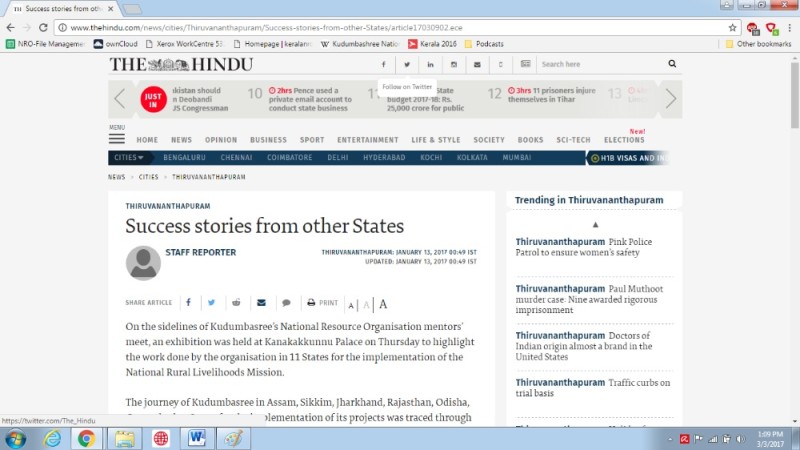
Task: Share article by email
Action: [261, 303]
